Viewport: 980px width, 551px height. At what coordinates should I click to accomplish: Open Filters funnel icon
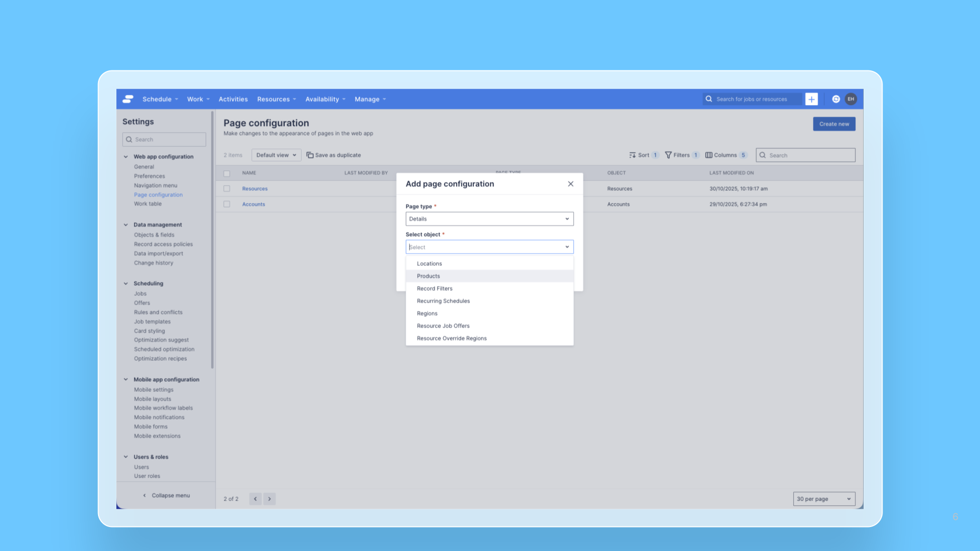click(x=668, y=155)
